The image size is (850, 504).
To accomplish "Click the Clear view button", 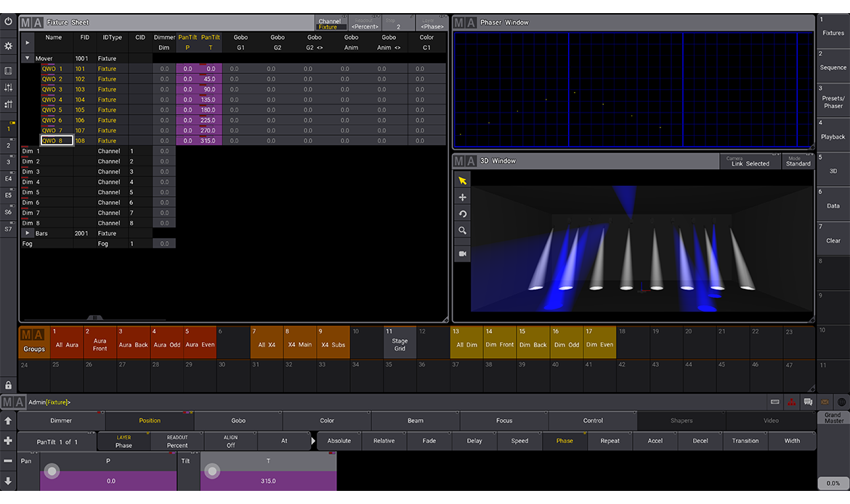I will pyautogui.click(x=833, y=237).
